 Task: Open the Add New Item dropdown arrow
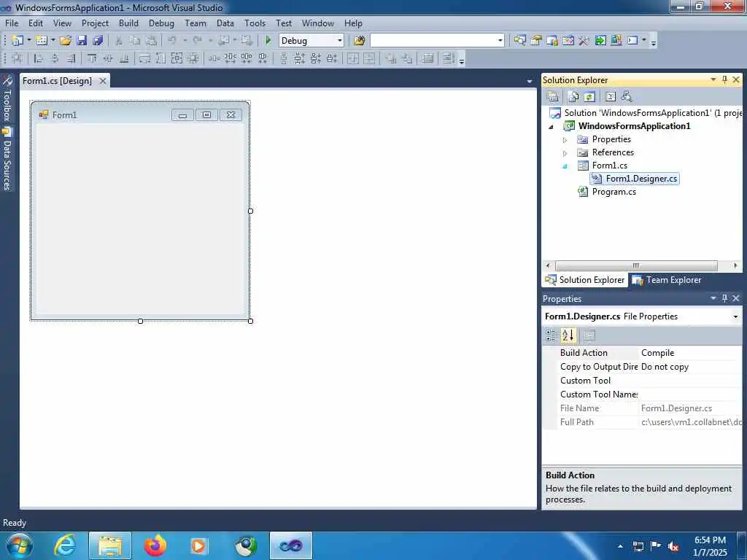[x=53, y=41]
